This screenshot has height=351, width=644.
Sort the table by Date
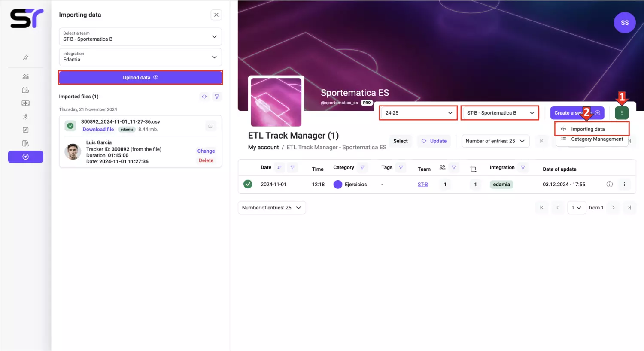tap(279, 168)
